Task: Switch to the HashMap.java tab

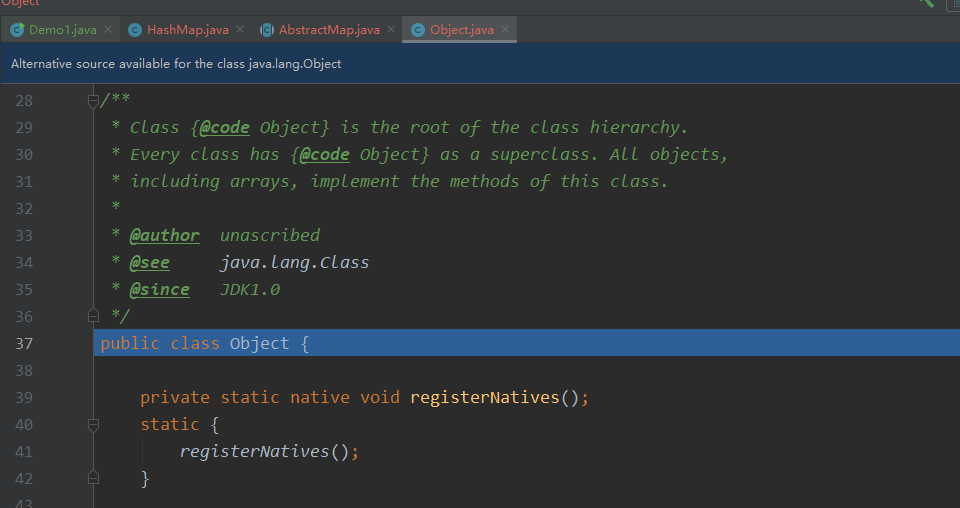Action: pyautogui.click(x=187, y=29)
